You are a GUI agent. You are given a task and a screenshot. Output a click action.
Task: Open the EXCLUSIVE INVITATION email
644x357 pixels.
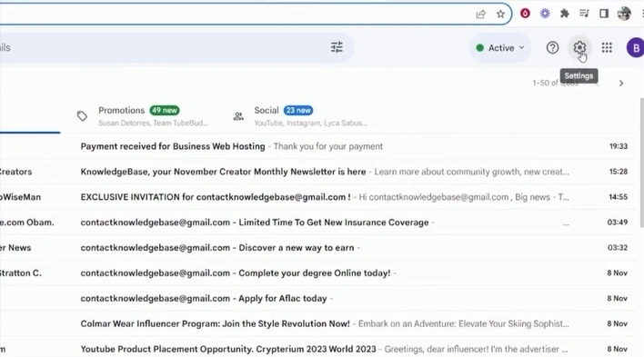coord(317,197)
